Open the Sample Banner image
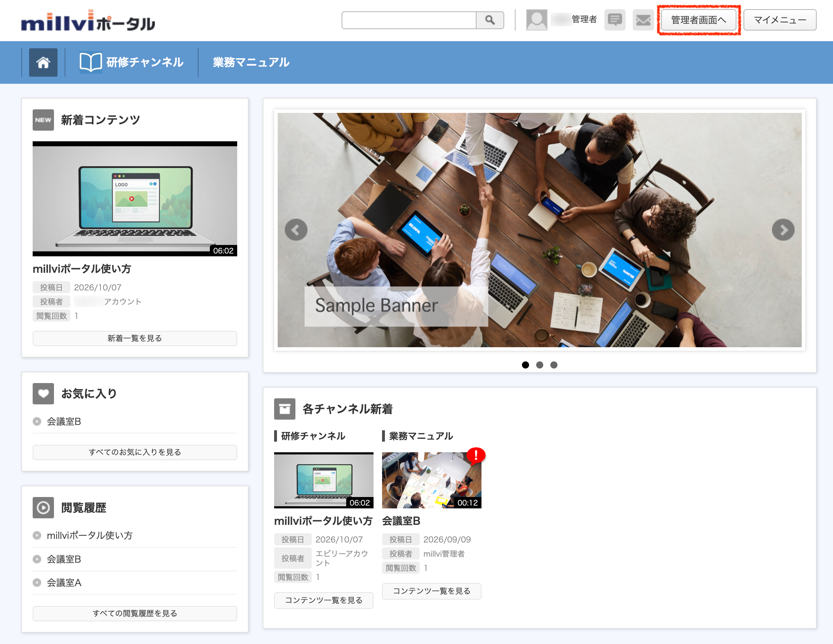Screen dimensions: 833x644 coord(539,230)
